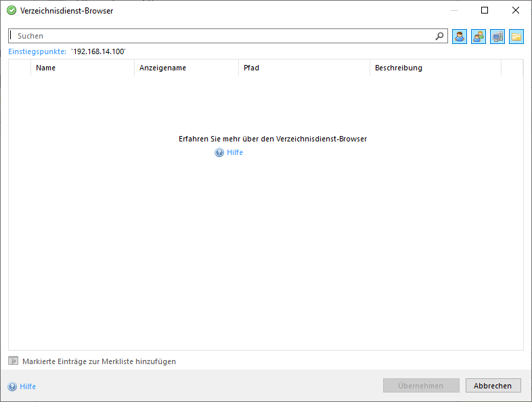
Task: Click the help icon in the center
Action: coord(219,153)
